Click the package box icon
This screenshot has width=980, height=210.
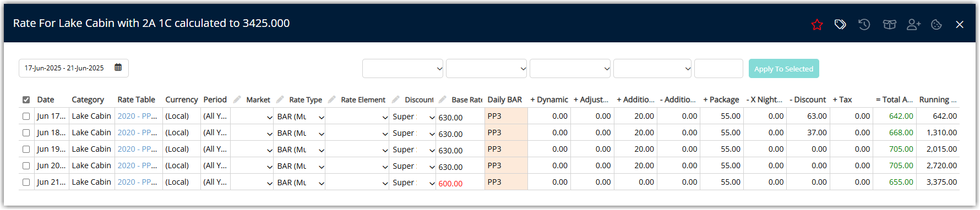point(889,24)
